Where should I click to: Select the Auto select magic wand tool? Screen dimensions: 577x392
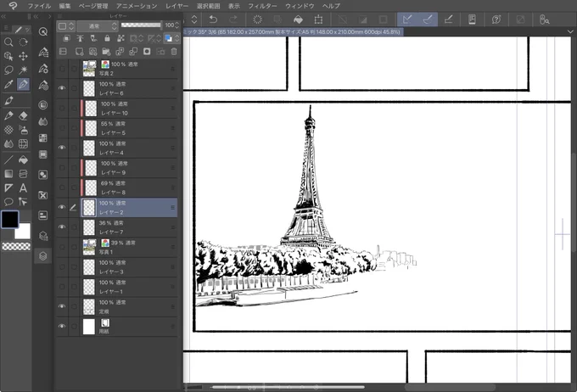click(x=23, y=70)
